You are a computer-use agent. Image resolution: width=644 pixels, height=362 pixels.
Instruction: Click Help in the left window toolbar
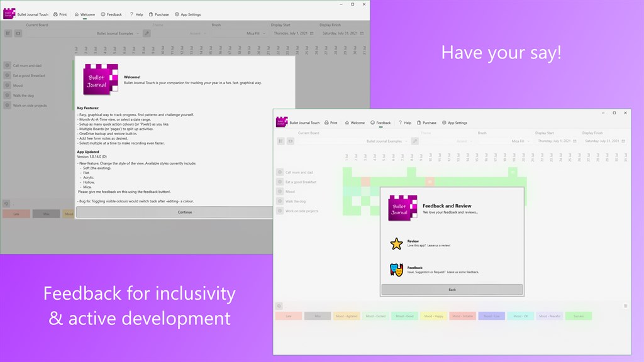tap(136, 14)
